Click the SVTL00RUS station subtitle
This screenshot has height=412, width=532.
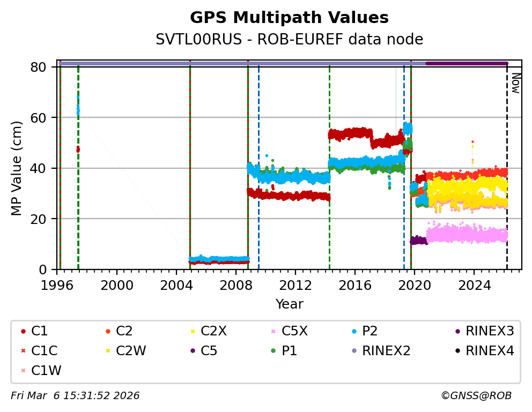click(289, 40)
